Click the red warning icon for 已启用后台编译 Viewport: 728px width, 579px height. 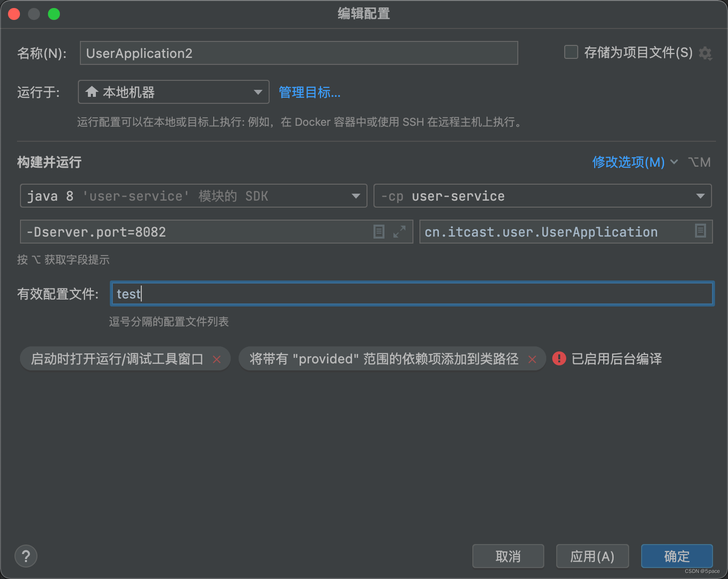pyautogui.click(x=559, y=358)
